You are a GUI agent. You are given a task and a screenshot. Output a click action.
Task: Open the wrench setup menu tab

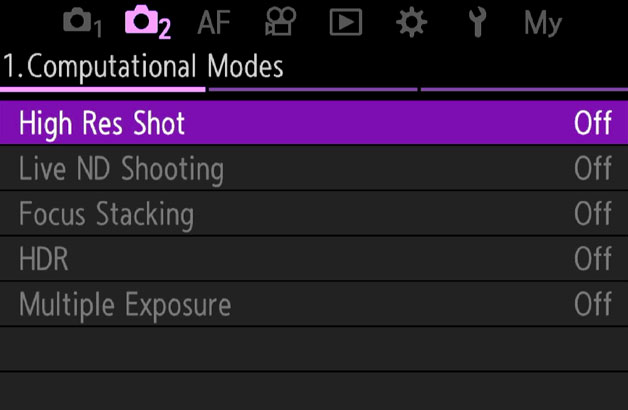[476, 22]
